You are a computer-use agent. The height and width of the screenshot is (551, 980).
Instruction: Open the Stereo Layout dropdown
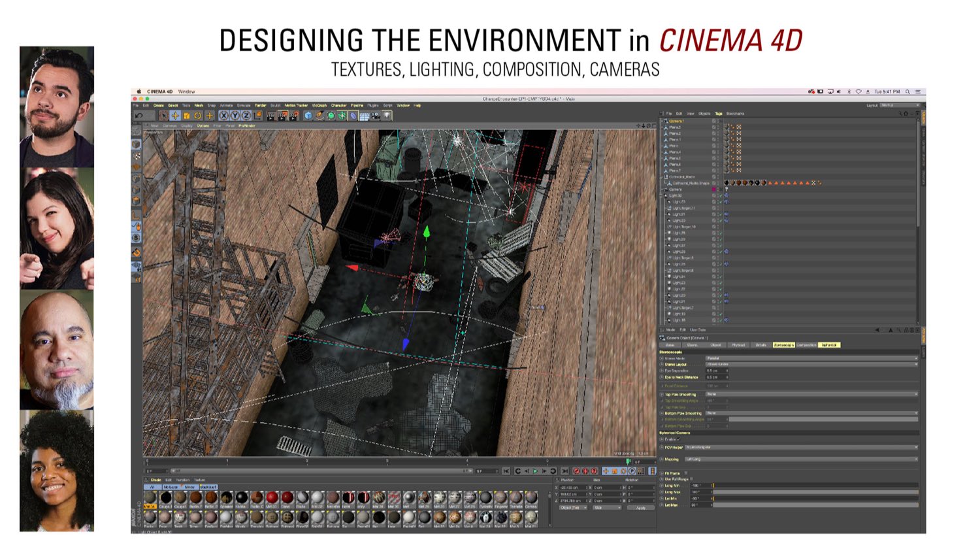tap(811, 364)
